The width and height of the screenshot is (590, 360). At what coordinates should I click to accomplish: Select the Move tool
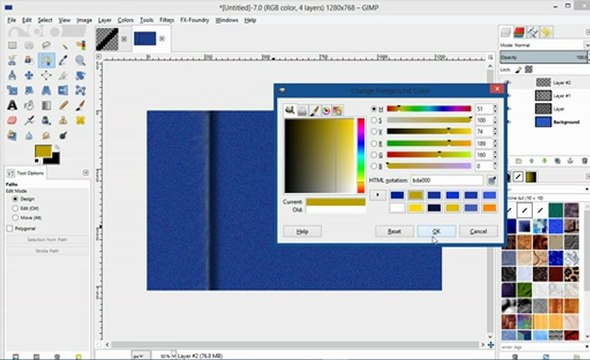[x=29, y=75]
